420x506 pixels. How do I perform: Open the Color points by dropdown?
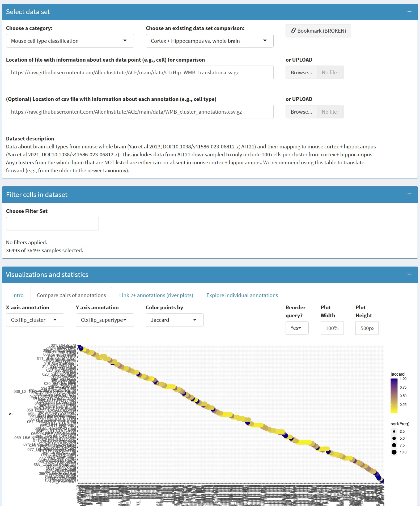coord(175,320)
